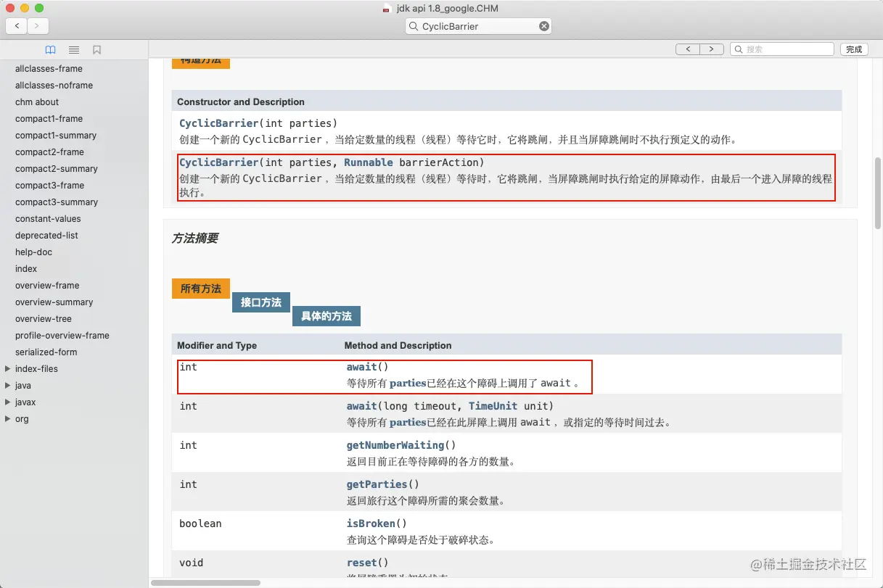Open serialized-form sidebar entry
Viewport: 883px width, 588px height.
coord(46,352)
